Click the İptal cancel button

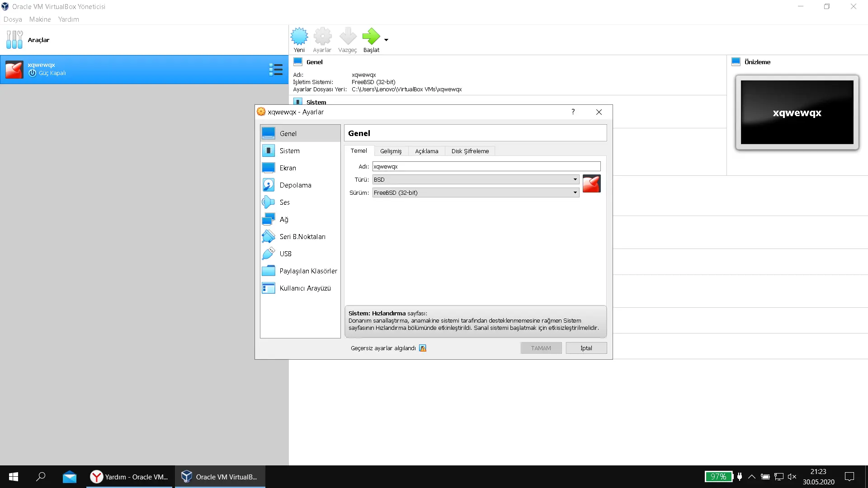coord(586,348)
